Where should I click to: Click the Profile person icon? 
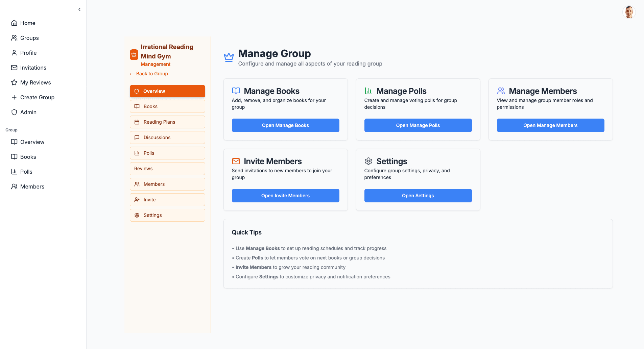(x=14, y=53)
